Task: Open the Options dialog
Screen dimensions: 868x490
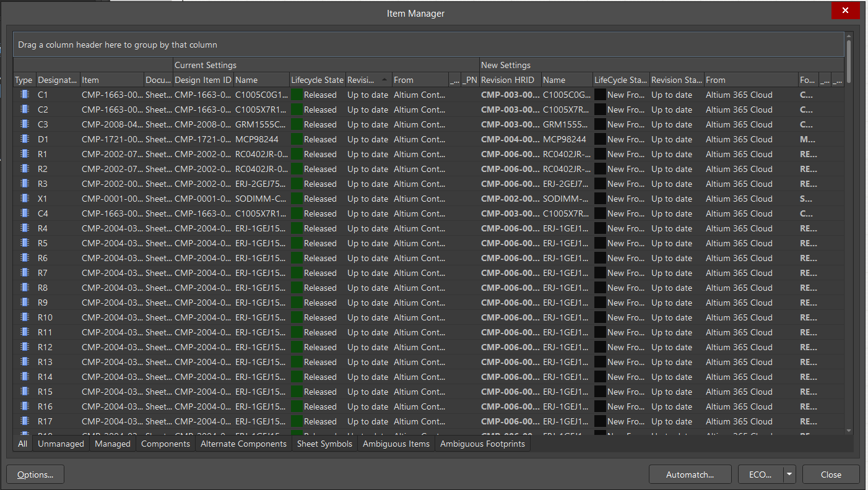Action: pos(35,474)
